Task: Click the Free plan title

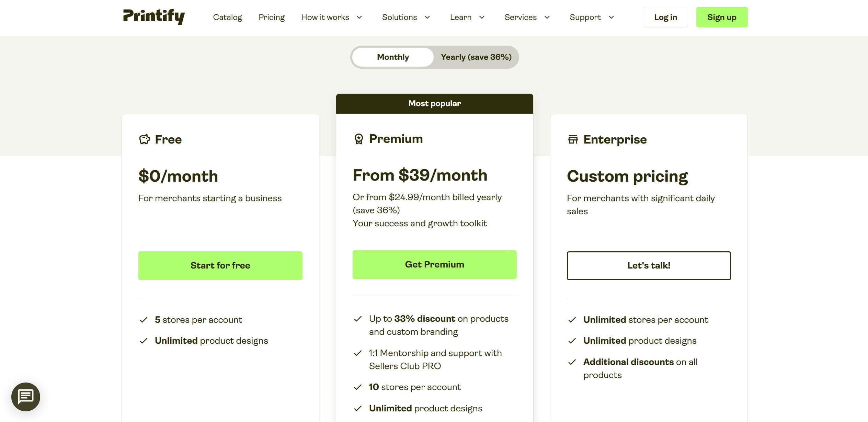Action: tap(168, 139)
